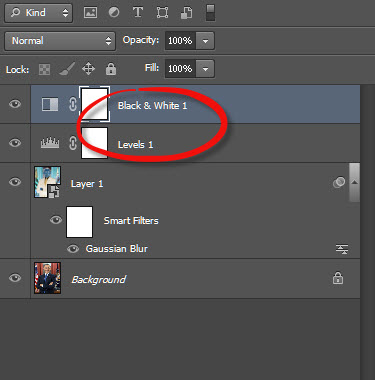Toggle Smart Filters visibility eye
Image resolution: width=375 pixels, height=380 pixels.
tap(56, 220)
